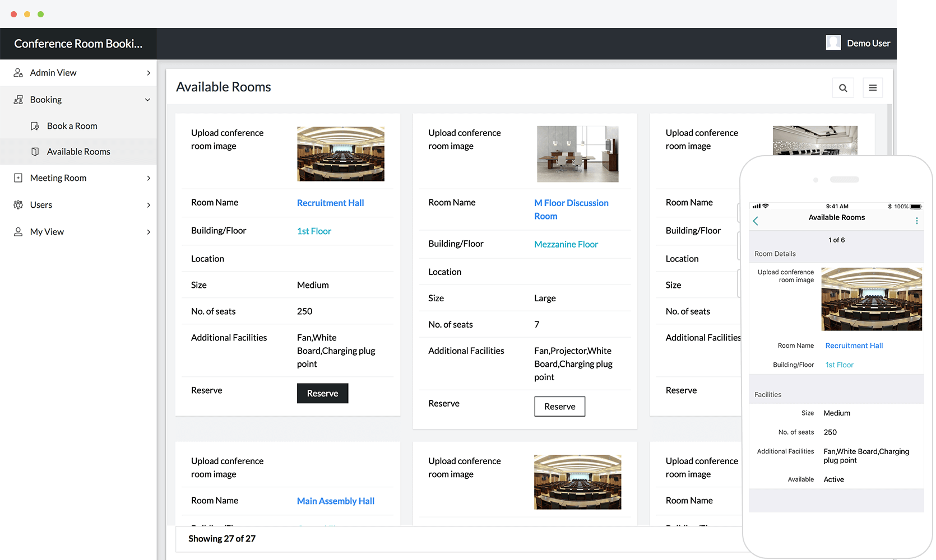Screen dimensions: 936x560
Task: Click the Users gear icon in sidebar
Action: click(x=18, y=205)
